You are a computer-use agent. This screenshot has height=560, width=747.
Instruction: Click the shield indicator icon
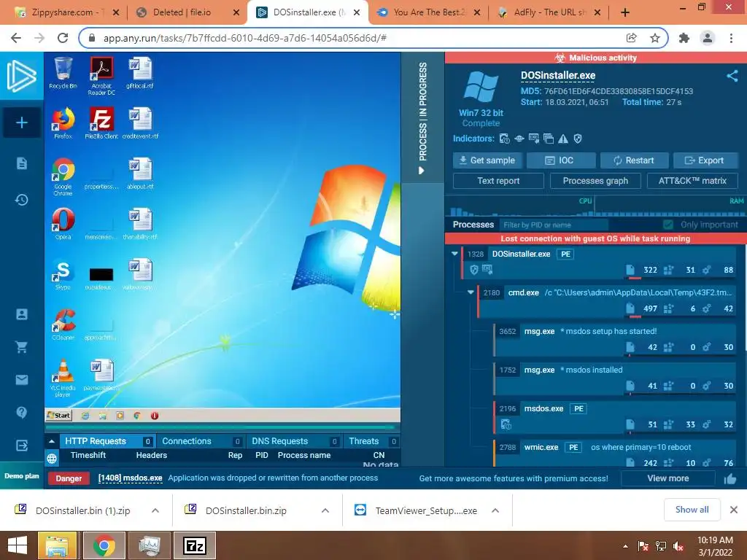click(578, 139)
